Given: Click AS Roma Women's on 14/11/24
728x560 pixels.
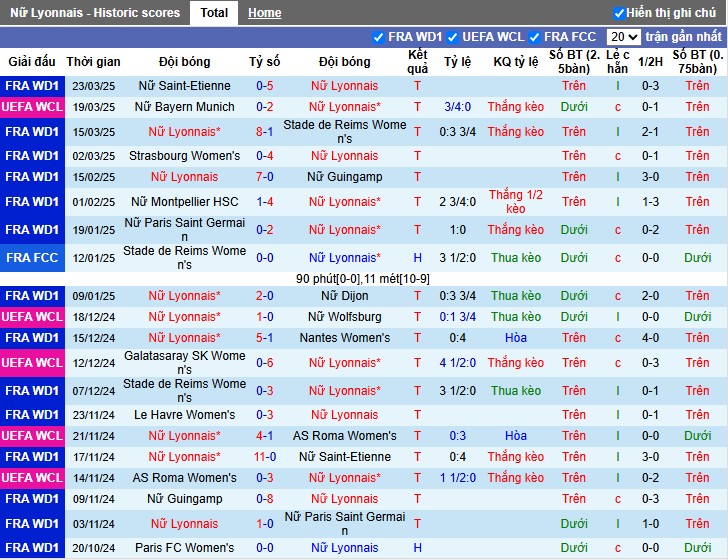Looking at the screenshot, I should tap(184, 478).
